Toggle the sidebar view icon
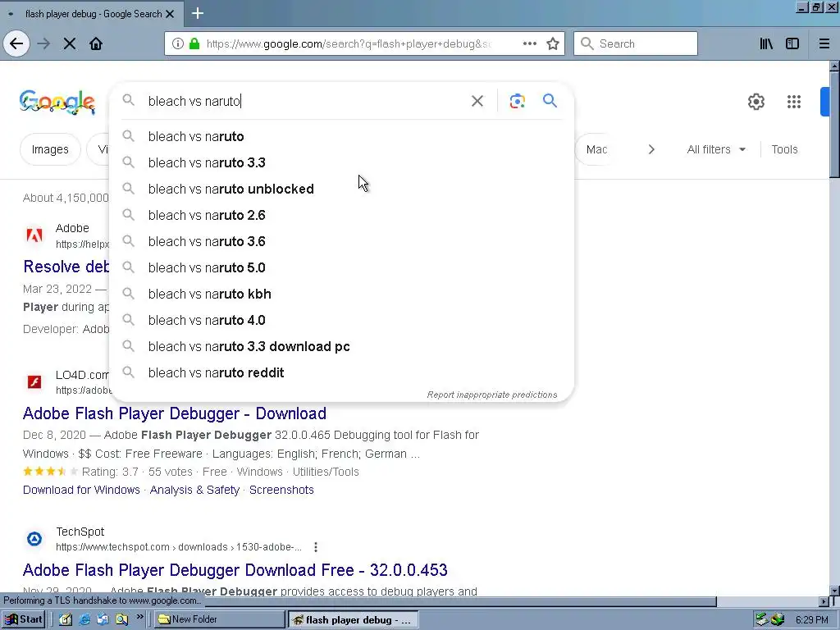The image size is (840, 630). pos(792,43)
